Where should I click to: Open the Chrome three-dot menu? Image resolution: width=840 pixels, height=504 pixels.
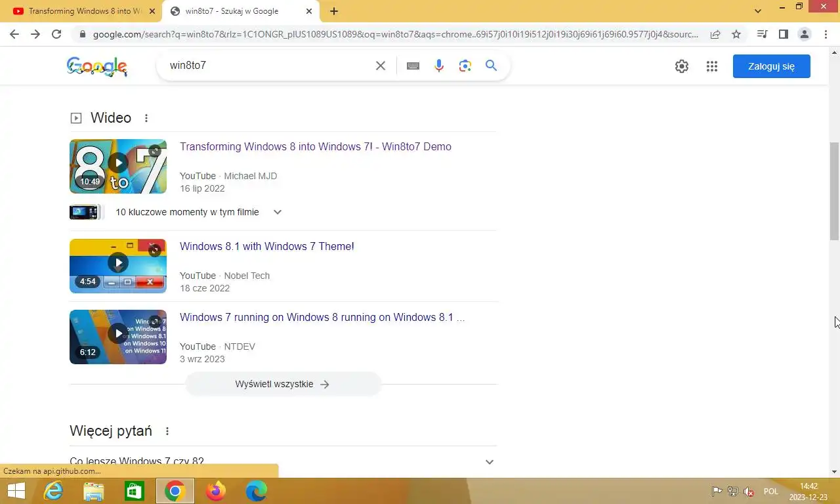pyautogui.click(x=826, y=34)
